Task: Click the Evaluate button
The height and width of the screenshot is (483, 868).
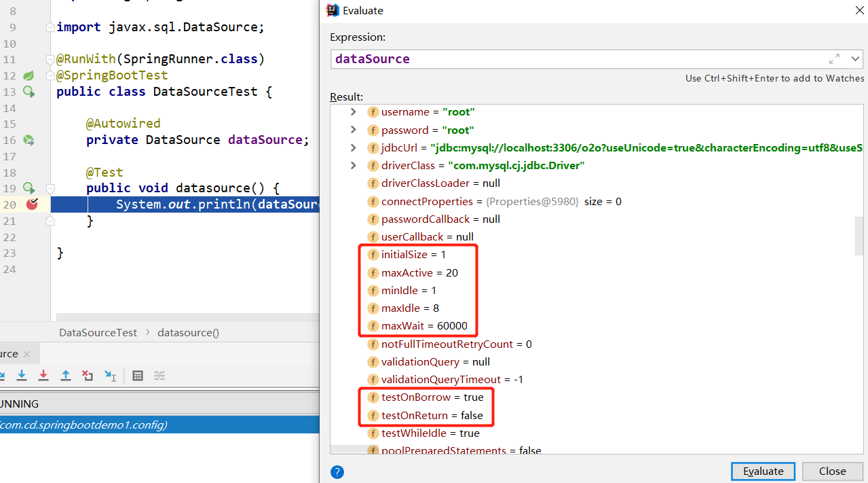Action: [763, 471]
